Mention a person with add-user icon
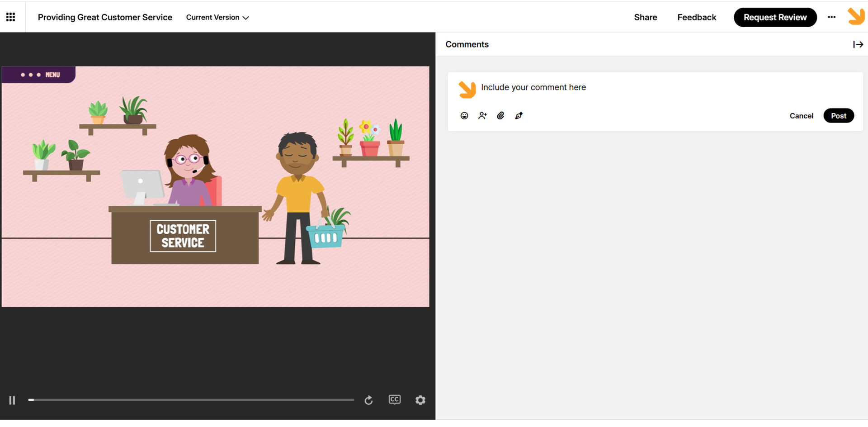868x427 pixels. point(482,116)
